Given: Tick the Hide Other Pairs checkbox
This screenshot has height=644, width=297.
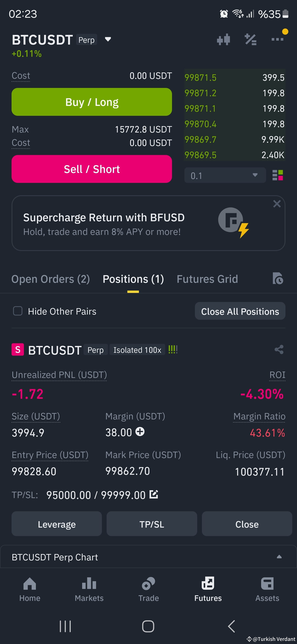Looking at the screenshot, I should (18, 311).
